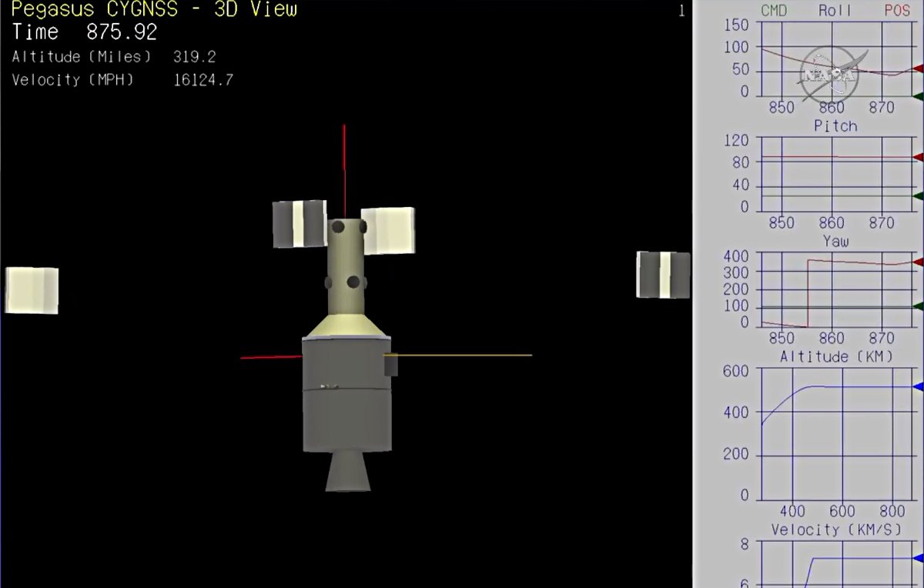Image resolution: width=924 pixels, height=588 pixels.
Task: Click the rocket engine nozzle
Action: tap(347, 471)
